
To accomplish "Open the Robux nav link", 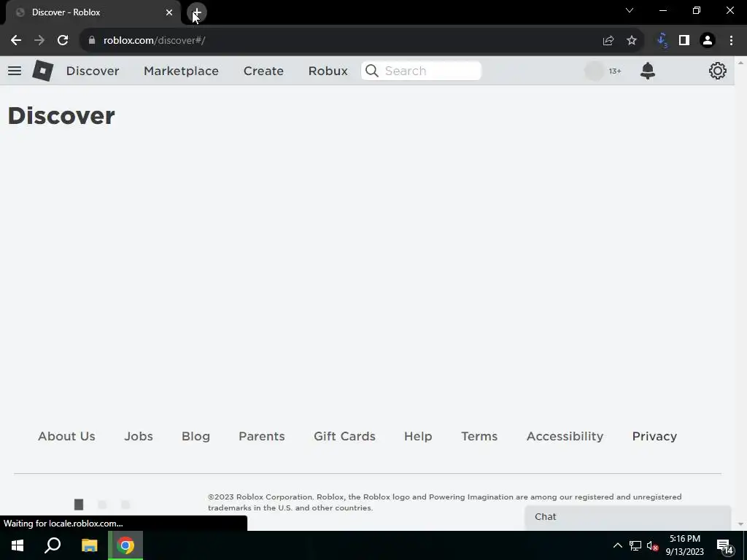I will [328, 71].
